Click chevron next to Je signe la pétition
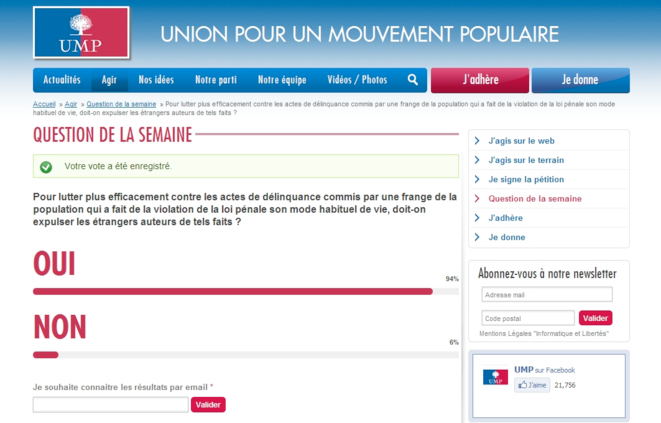Image resolution: width=661 pixels, height=423 pixels. [x=477, y=179]
